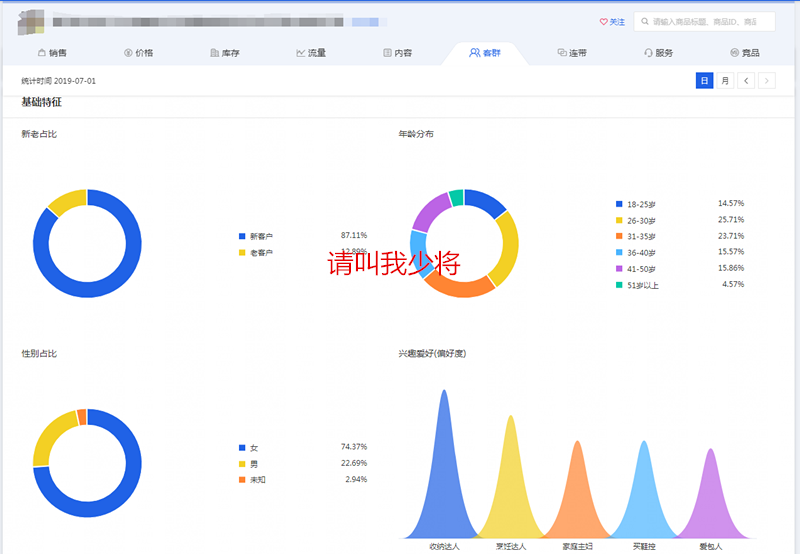
Task: Click the 26-30岁 yellow legend swatch
Action: point(619,220)
